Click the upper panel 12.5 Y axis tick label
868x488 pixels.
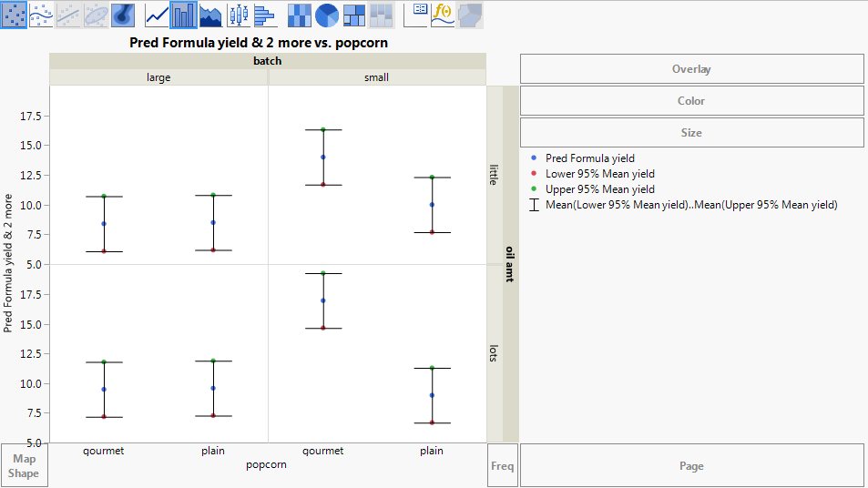pos(30,176)
